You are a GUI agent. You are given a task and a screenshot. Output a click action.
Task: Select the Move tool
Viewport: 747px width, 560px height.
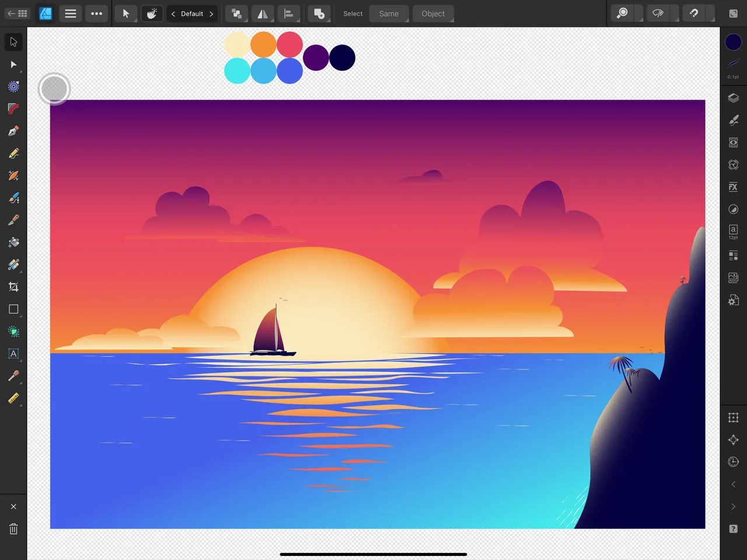point(13,42)
